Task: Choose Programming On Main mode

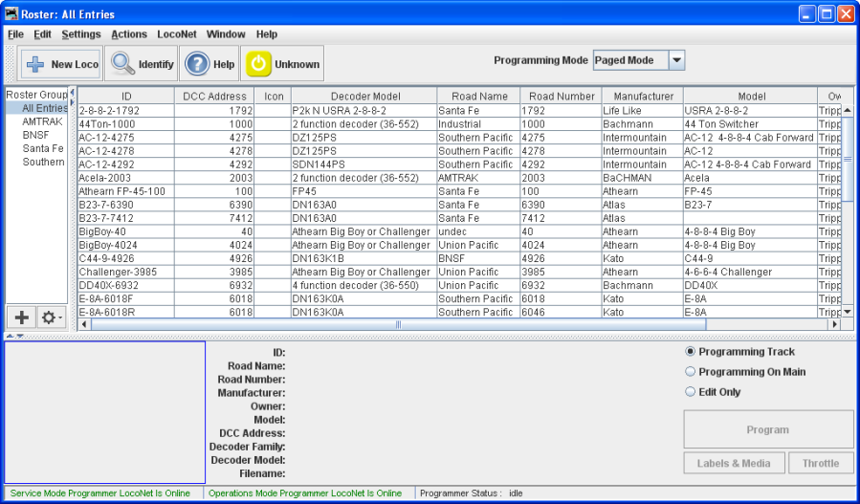Action: pyautogui.click(x=691, y=372)
